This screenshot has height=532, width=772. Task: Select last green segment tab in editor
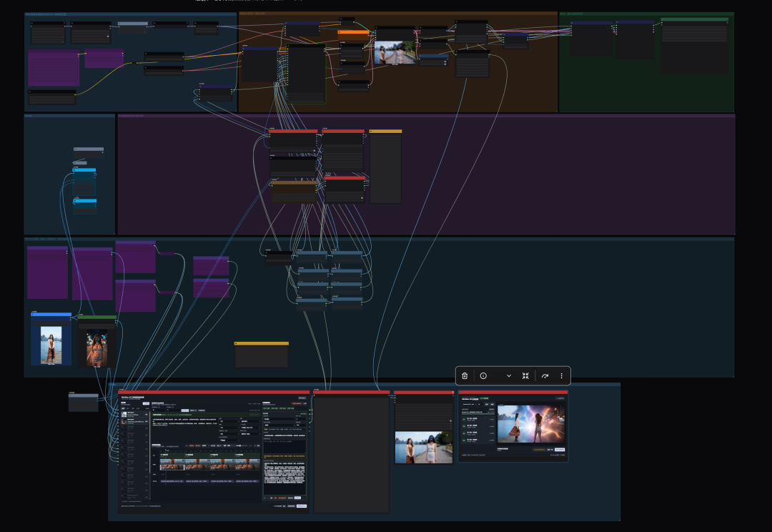pos(290,408)
